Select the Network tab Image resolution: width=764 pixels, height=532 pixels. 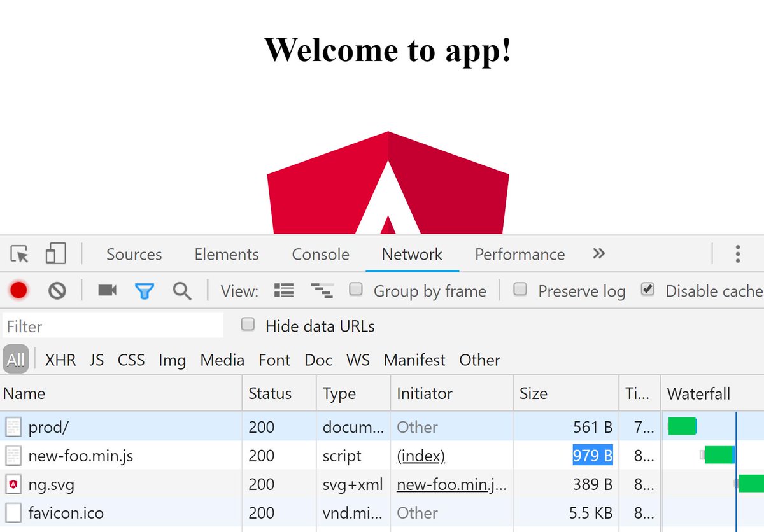(x=412, y=255)
